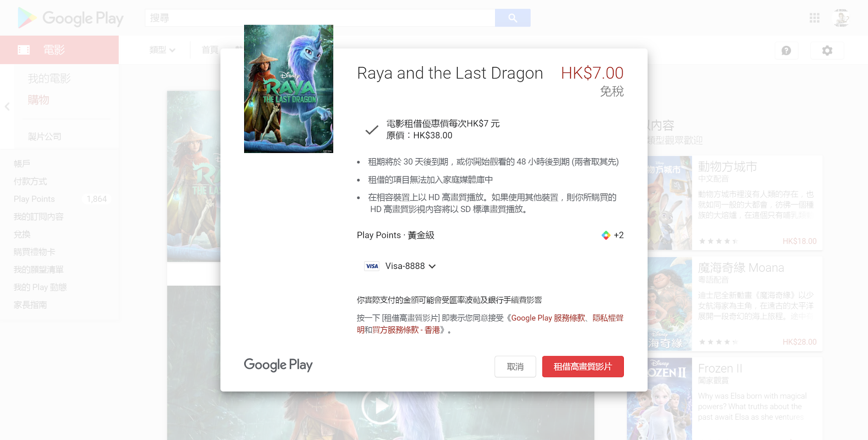This screenshot has width=868, height=440.
Task: Click into the 搜尋 search field
Action: tap(320, 18)
